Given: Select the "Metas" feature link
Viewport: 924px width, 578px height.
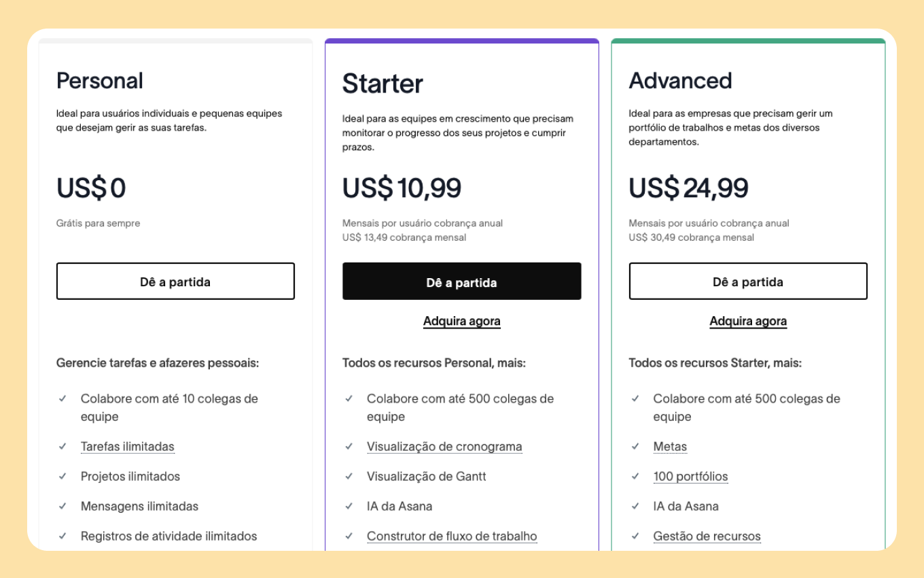Looking at the screenshot, I should 670,447.
